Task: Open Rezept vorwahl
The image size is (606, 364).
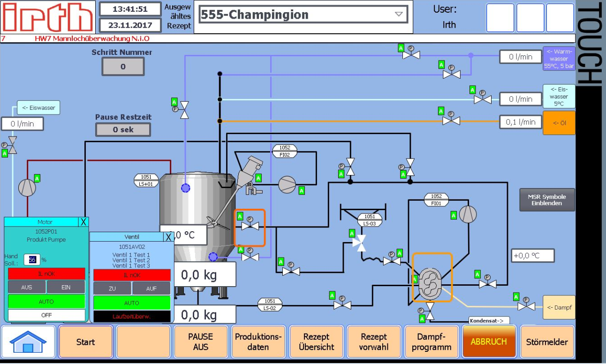Action: point(374,342)
